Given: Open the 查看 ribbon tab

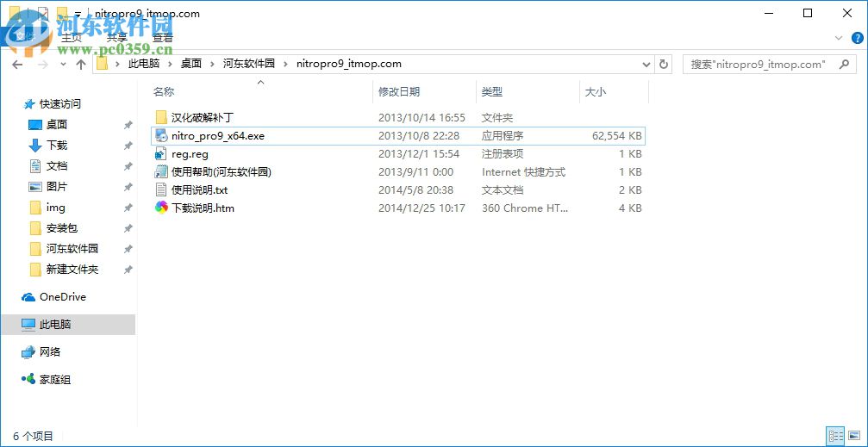Looking at the screenshot, I should point(163,38).
